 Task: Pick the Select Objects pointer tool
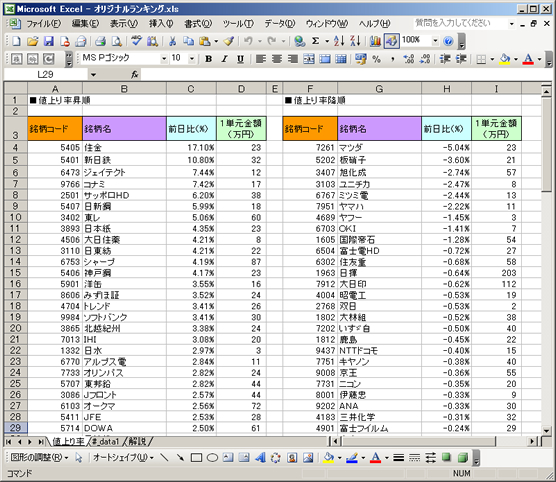point(79,458)
